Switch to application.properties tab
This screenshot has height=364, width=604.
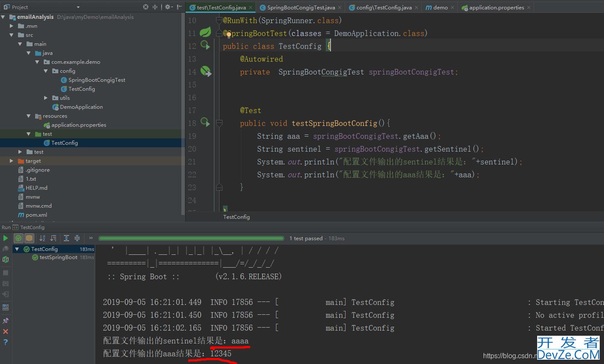click(497, 8)
